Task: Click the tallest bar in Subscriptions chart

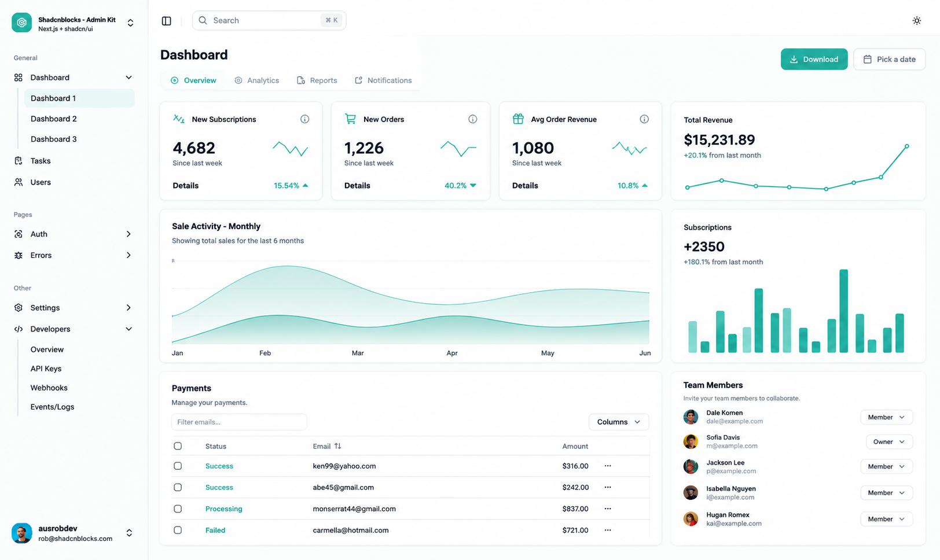Action: pyautogui.click(x=844, y=311)
